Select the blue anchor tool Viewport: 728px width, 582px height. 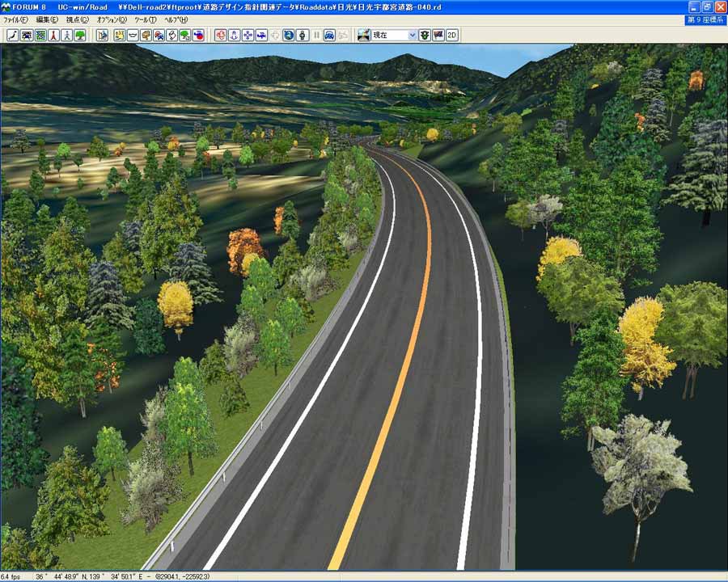[234, 36]
